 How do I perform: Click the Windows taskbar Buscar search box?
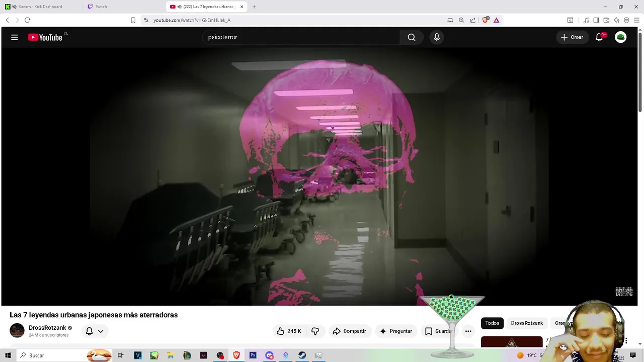(x=64, y=355)
